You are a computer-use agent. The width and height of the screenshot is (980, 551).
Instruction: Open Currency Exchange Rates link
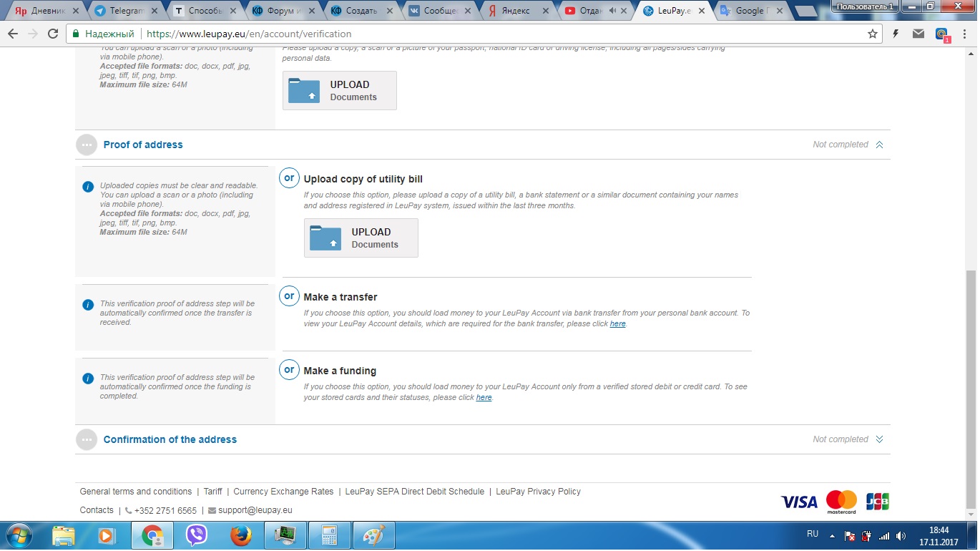pos(283,492)
